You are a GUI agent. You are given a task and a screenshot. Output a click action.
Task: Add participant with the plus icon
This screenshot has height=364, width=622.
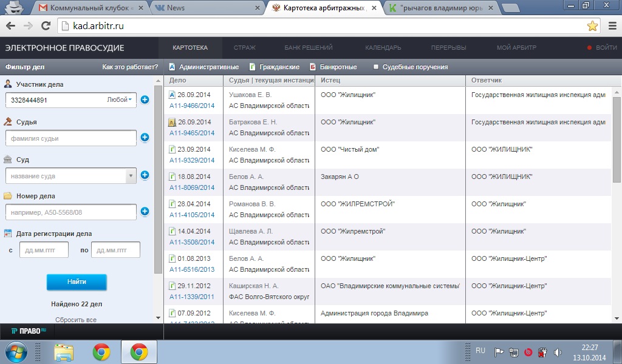(x=145, y=100)
